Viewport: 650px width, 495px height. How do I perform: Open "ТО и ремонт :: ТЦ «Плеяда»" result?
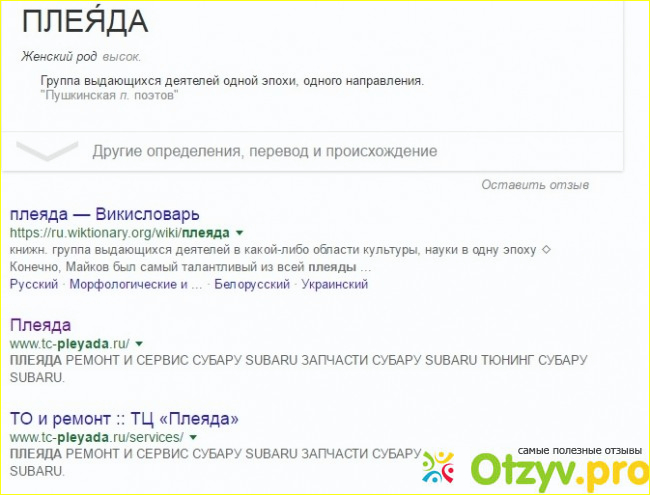[x=123, y=418]
